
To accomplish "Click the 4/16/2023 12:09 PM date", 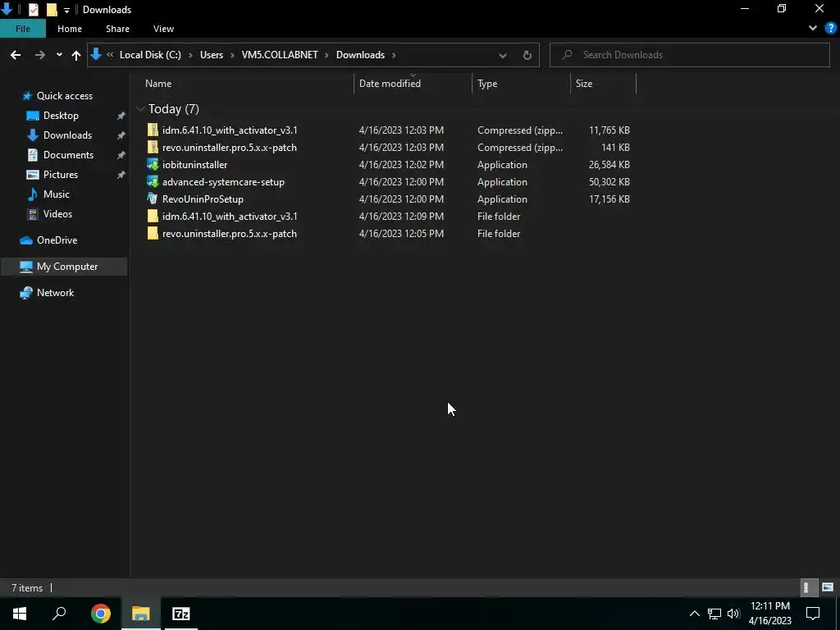I will pos(401,217).
